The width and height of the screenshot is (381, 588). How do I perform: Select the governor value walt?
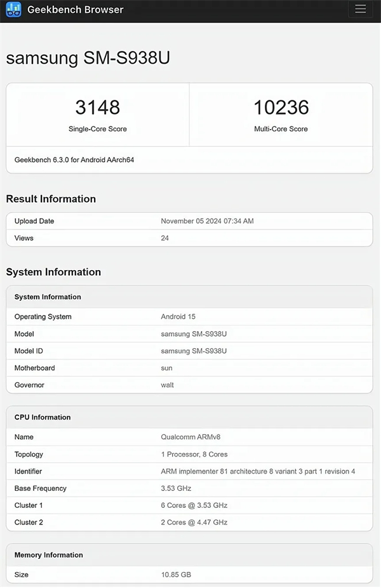pyautogui.click(x=167, y=385)
